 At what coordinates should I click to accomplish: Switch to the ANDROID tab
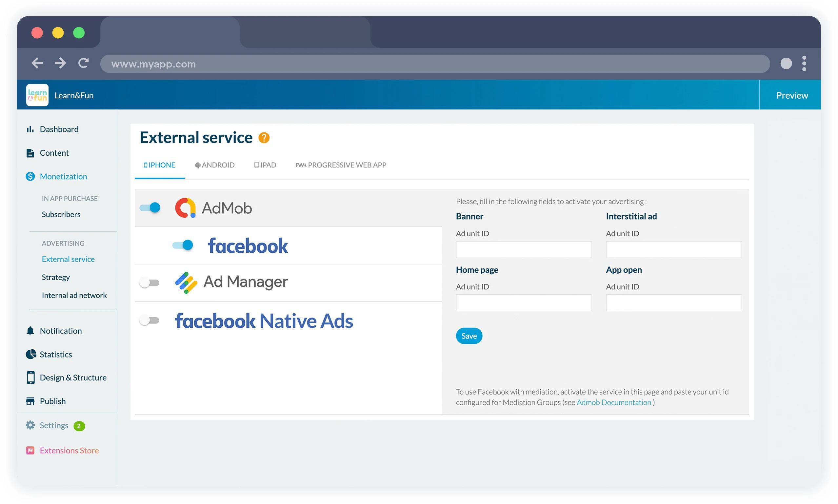click(x=215, y=165)
